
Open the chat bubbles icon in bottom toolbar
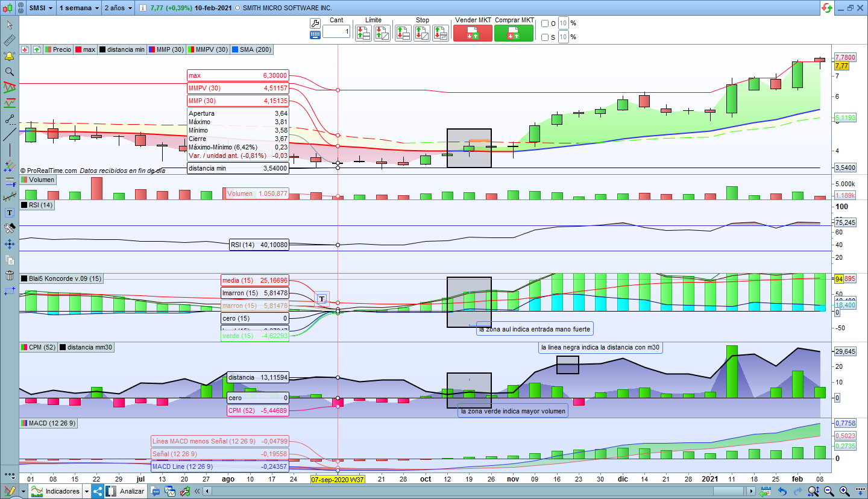tap(156, 491)
